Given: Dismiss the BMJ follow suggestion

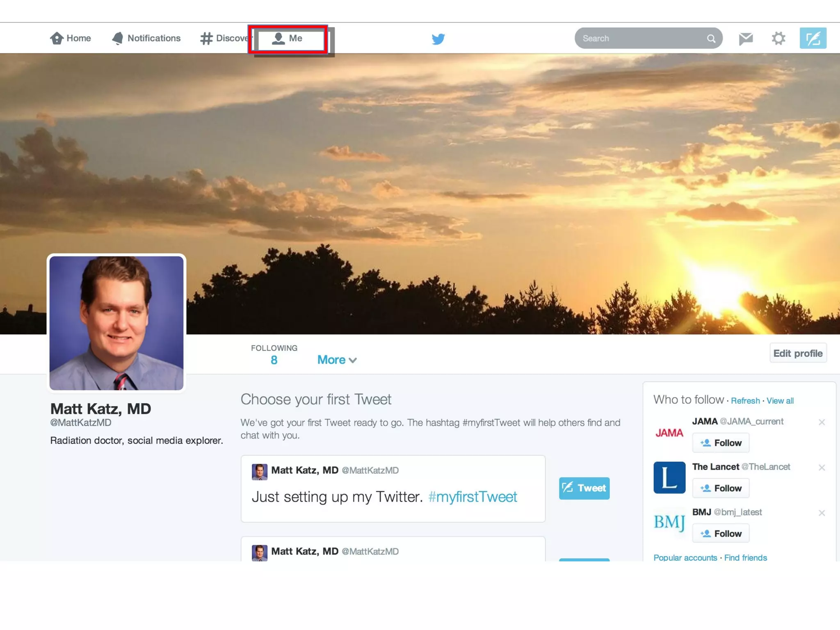Looking at the screenshot, I should pos(822,513).
